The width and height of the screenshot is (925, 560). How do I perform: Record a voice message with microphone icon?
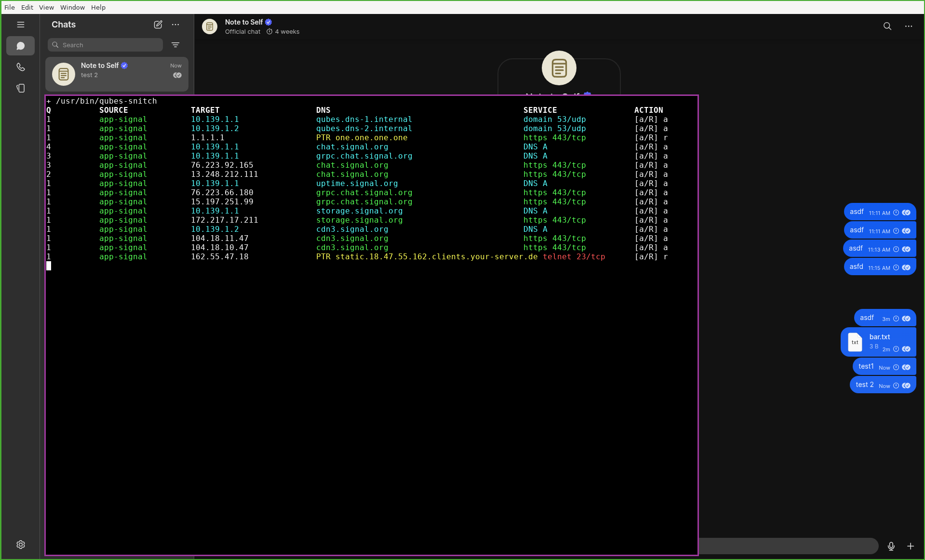891,546
